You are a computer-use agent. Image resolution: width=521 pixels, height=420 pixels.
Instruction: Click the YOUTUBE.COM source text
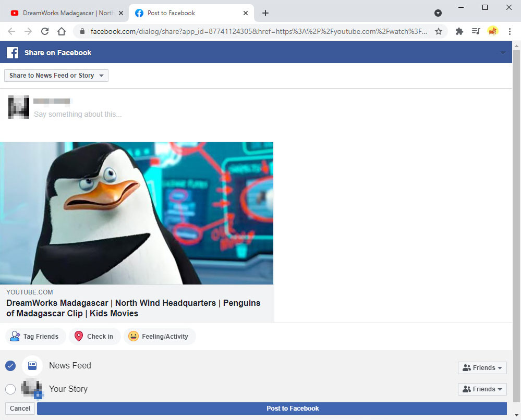coord(30,292)
